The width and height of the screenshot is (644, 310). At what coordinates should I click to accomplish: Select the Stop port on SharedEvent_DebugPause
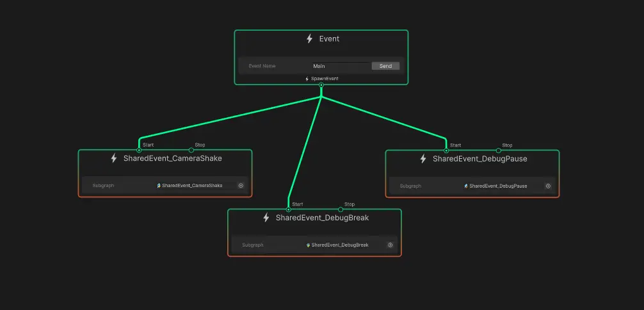[x=499, y=150]
